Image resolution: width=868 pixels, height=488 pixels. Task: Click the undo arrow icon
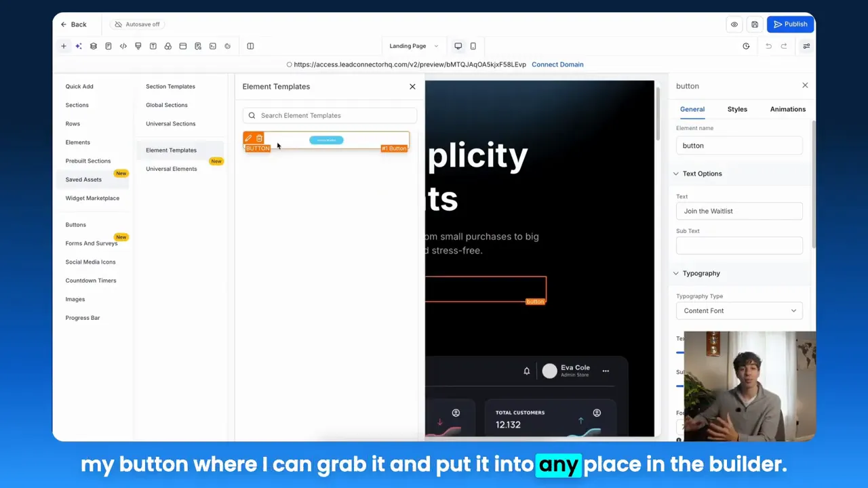[x=768, y=46]
